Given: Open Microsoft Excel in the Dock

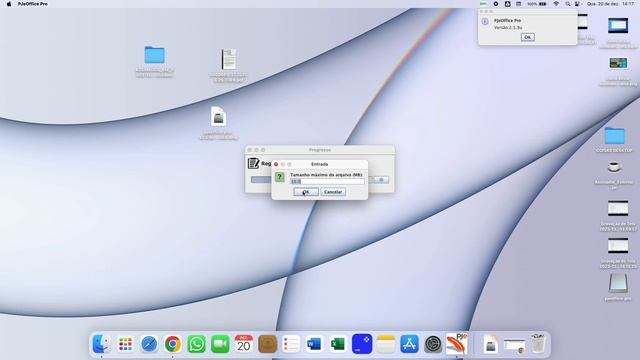Looking at the screenshot, I should [x=338, y=344].
